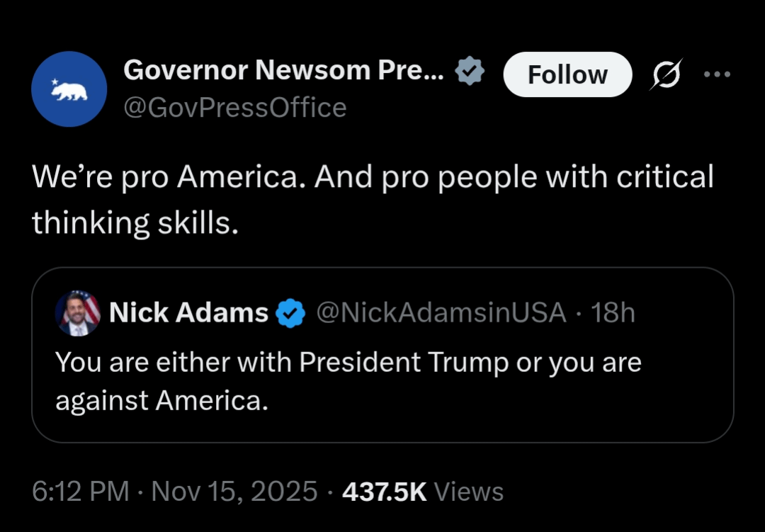Click the 6:12 PM post time

click(x=81, y=491)
